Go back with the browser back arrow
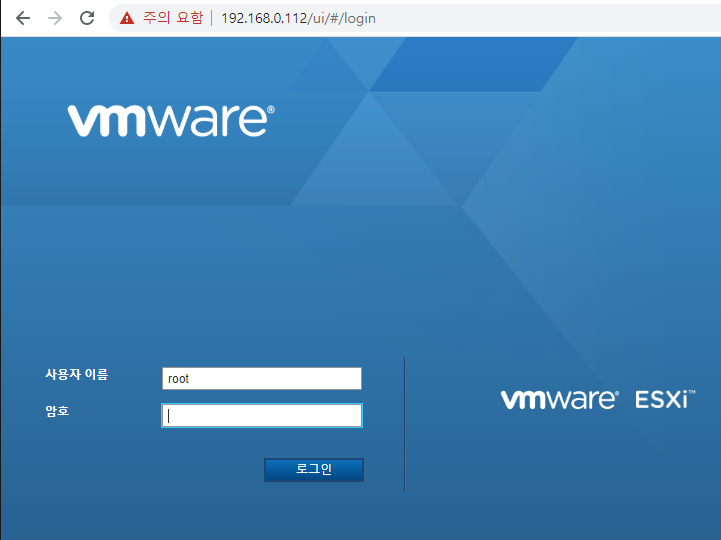Screen dimensions: 721x540 [x=23, y=18]
